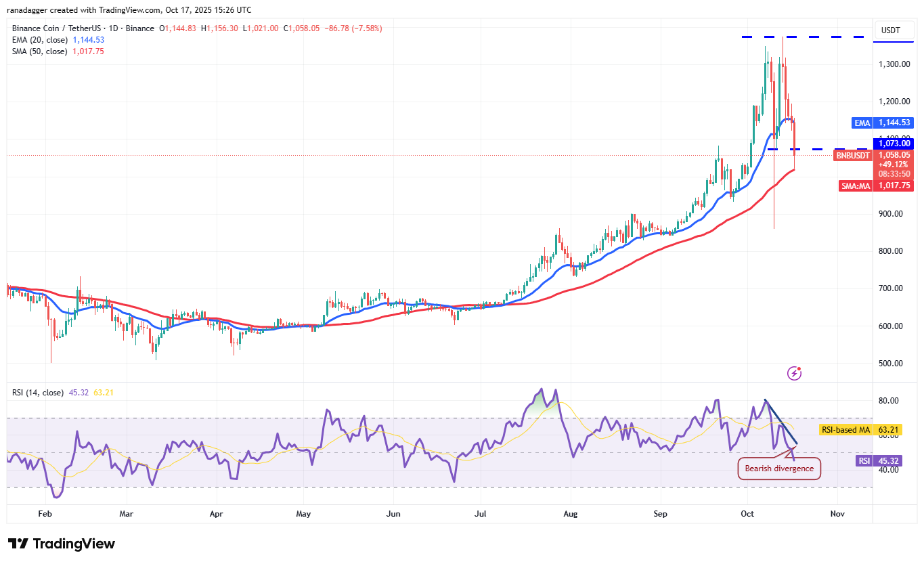924x564 pixels.
Task: Select the BNBUSDT price label on right axis
Action: 852,155
